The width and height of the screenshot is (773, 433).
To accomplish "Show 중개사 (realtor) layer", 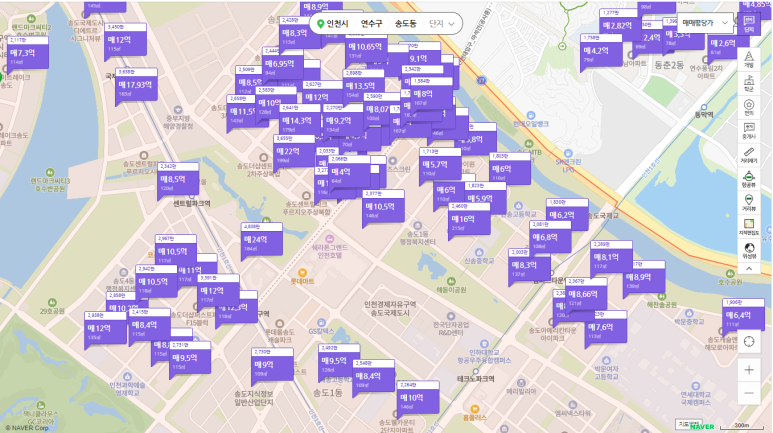I will [x=749, y=131].
